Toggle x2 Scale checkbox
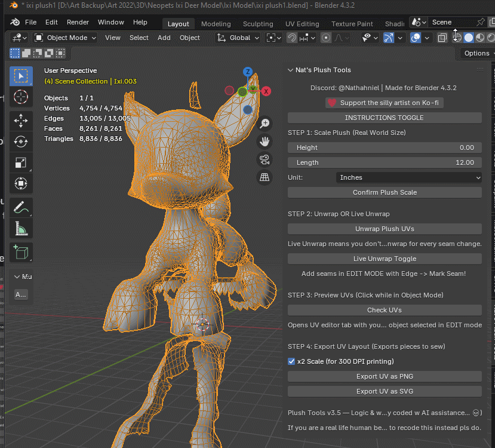This screenshot has width=495, height=448. 291,361
